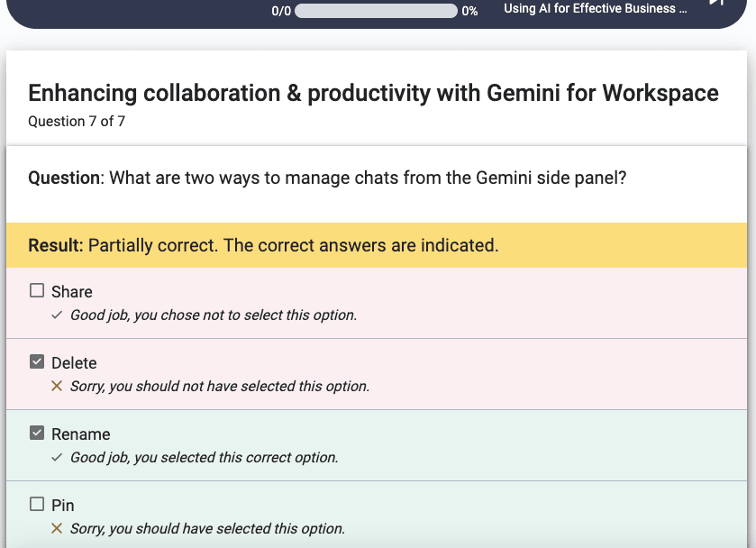756x548 pixels.
Task: Click the checkmark icon under Share
Action: click(57, 315)
